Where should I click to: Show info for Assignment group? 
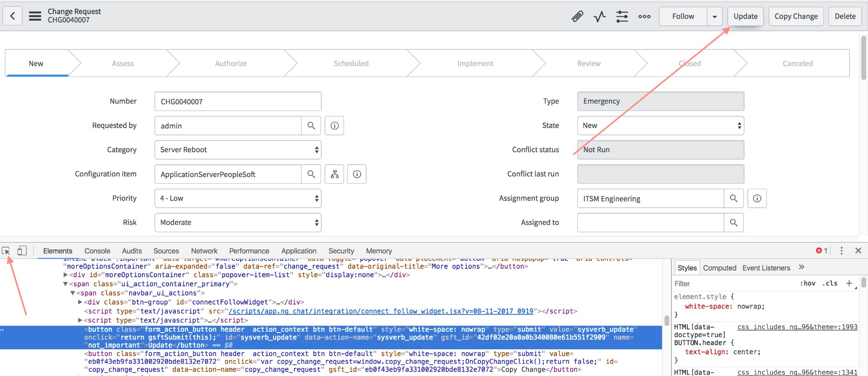pyautogui.click(x=757, y=199)
